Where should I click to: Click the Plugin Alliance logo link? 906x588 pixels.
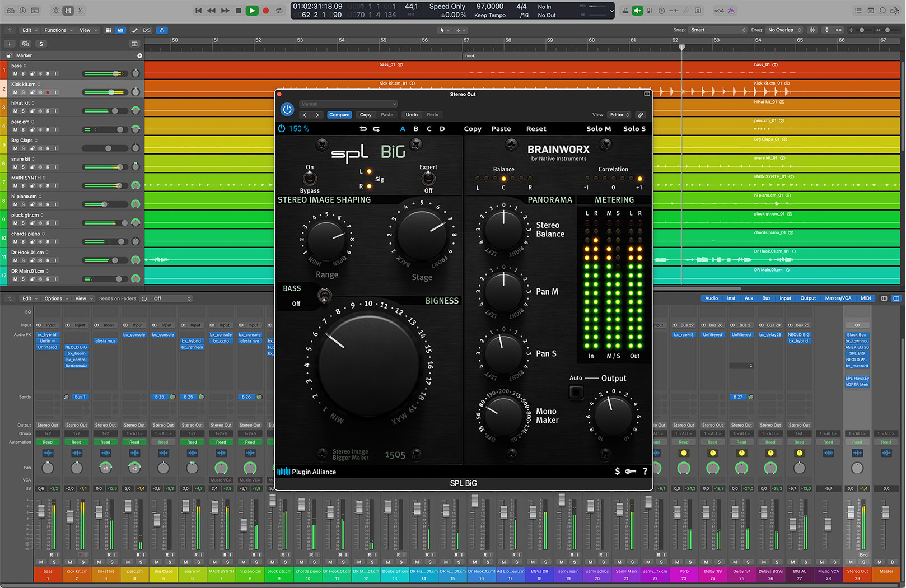(x=307, y=472)
